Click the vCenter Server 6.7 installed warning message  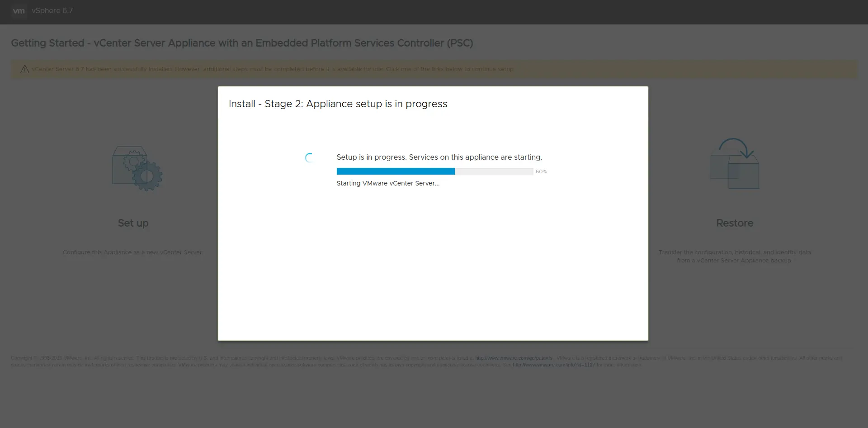(x=273, y=69)
